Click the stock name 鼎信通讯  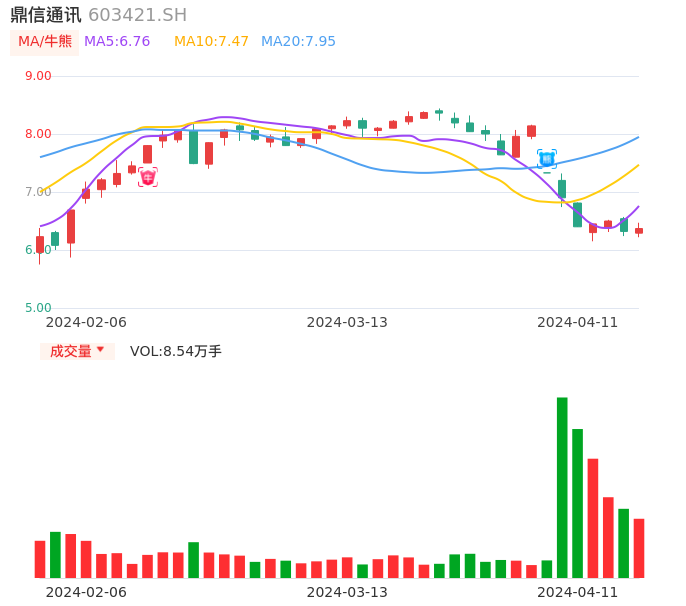click(x=46, y=15)
